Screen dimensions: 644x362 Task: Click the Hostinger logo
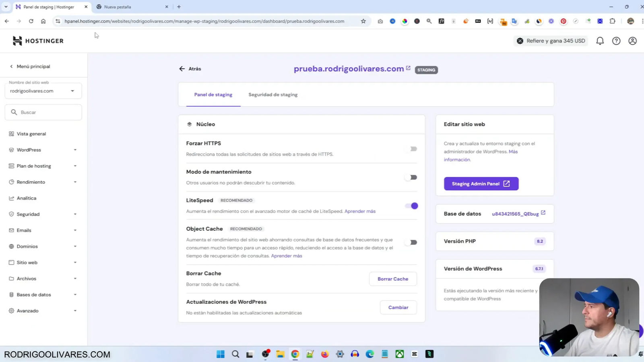pyautogui.click(x=38, y=41)
